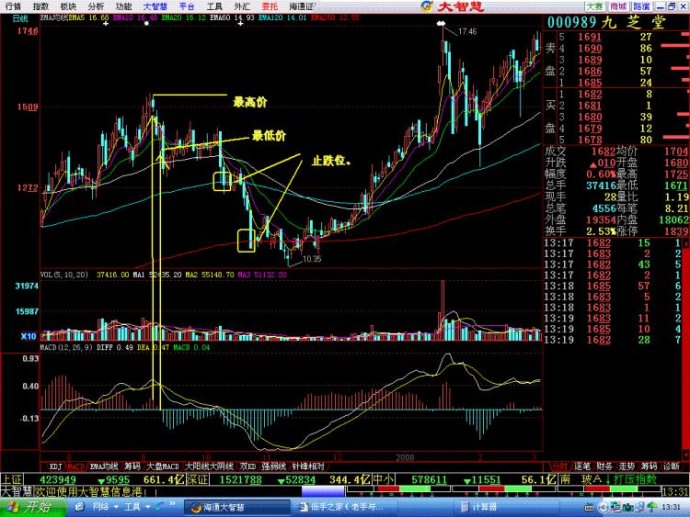Switch to the KDJ indicator tab
The height and width of the screenshot is (517, 690).
[x=55, y=466]
